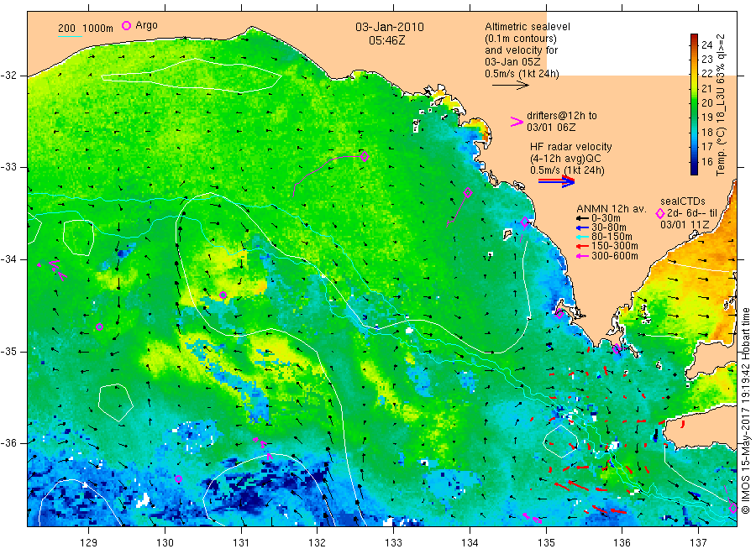
Task: Click the cyan 80-150m ANMN legend arrow
Action: click(583, 237)
